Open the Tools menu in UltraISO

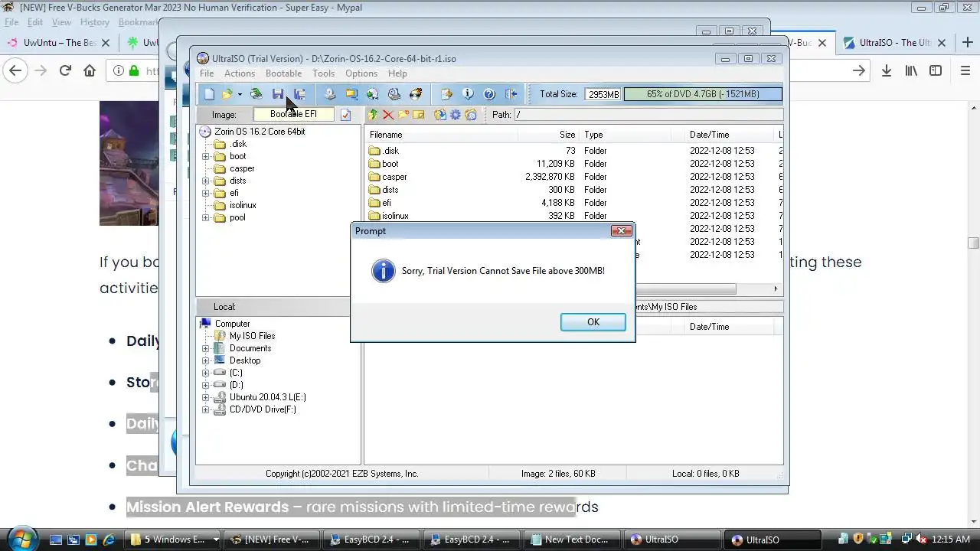point(323,73)
